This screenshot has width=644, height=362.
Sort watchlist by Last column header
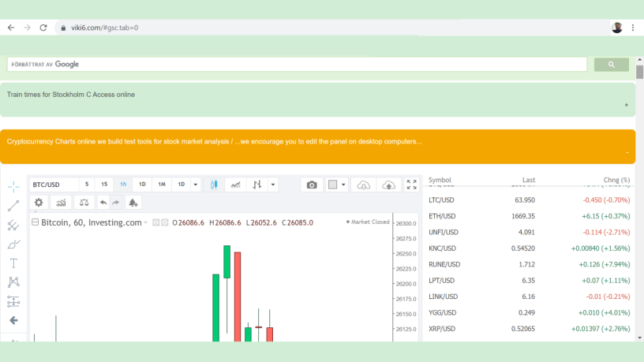(x=529, y=180)
